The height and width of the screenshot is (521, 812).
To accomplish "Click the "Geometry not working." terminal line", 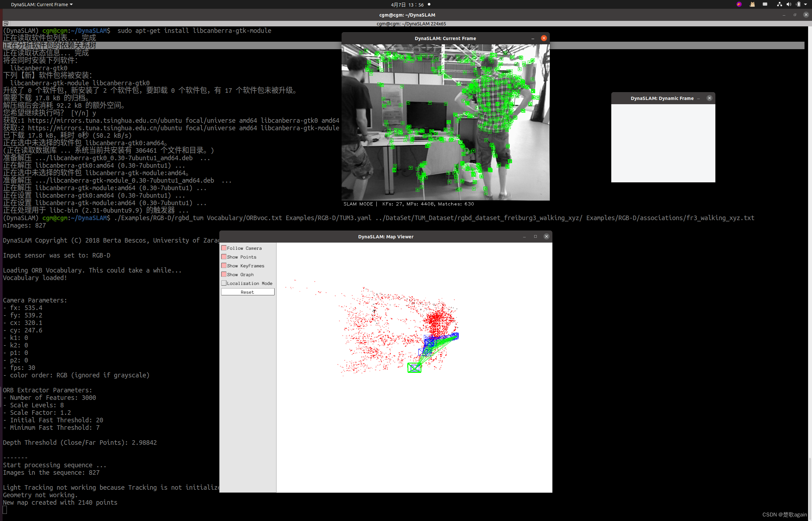I will pyautogui.click(x=40, y=495).
